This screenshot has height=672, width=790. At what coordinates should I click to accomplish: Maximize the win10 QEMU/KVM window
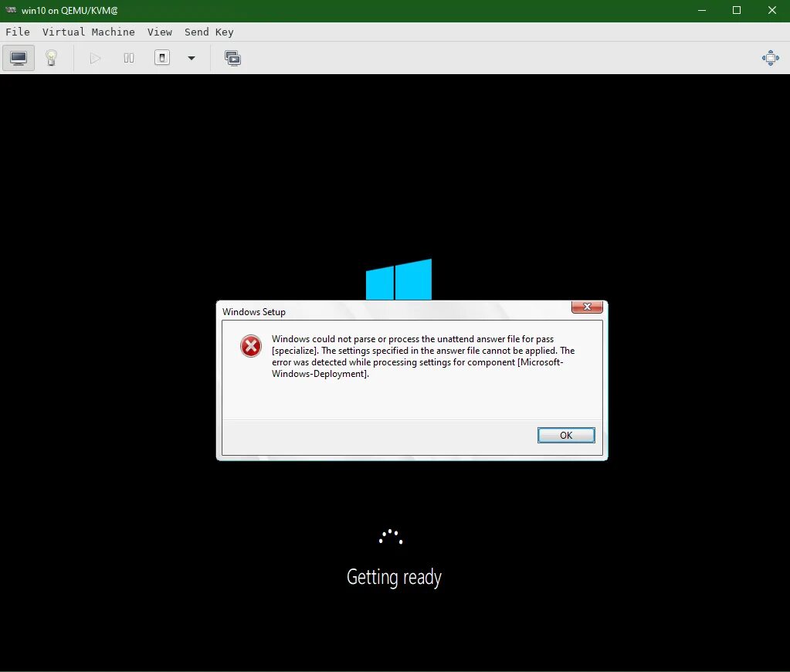pyautogui.click(x=737, y=10)
